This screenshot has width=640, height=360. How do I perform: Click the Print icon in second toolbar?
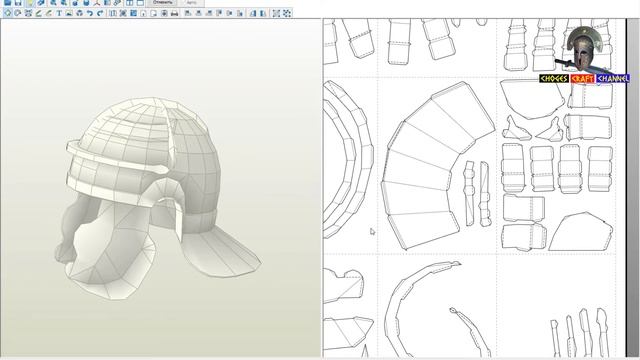[174, 13]
